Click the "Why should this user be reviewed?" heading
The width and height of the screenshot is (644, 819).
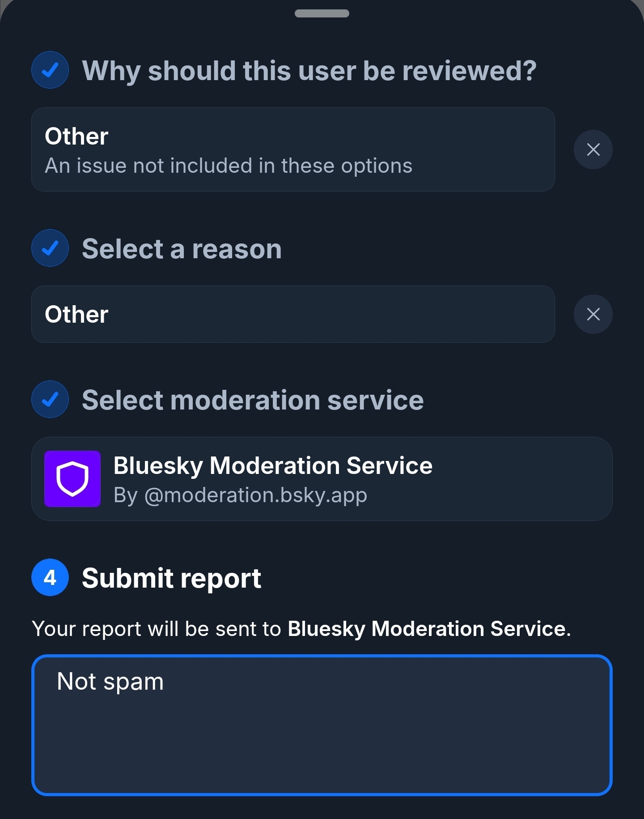pos(309,71)
